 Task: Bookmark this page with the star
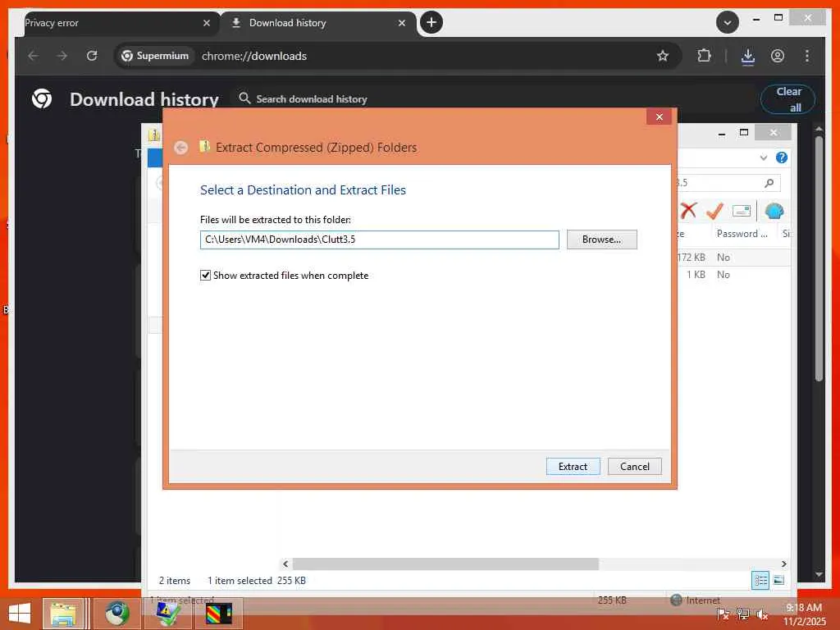[x=663, y=56]
